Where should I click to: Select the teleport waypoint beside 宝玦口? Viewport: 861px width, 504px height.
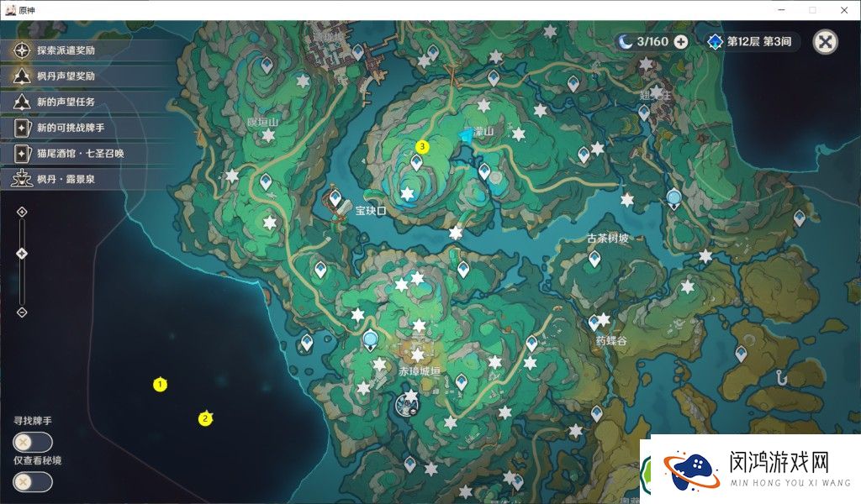pos(335,198)
